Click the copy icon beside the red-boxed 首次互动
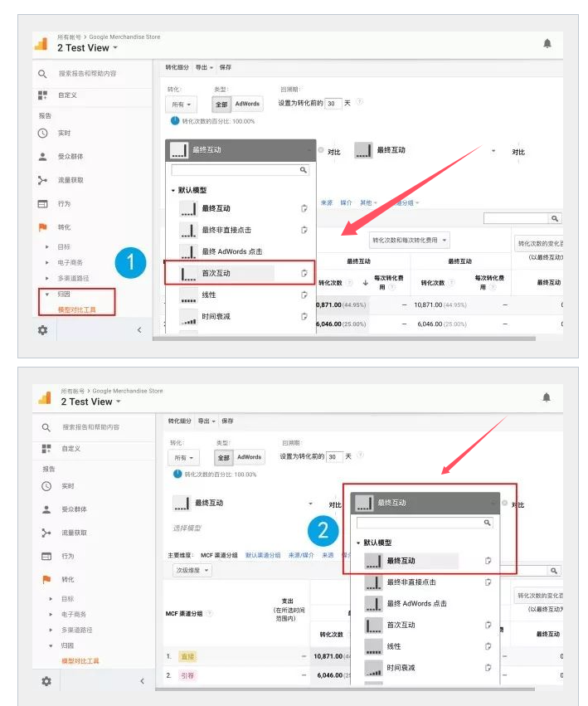 [x=304, y=273]
